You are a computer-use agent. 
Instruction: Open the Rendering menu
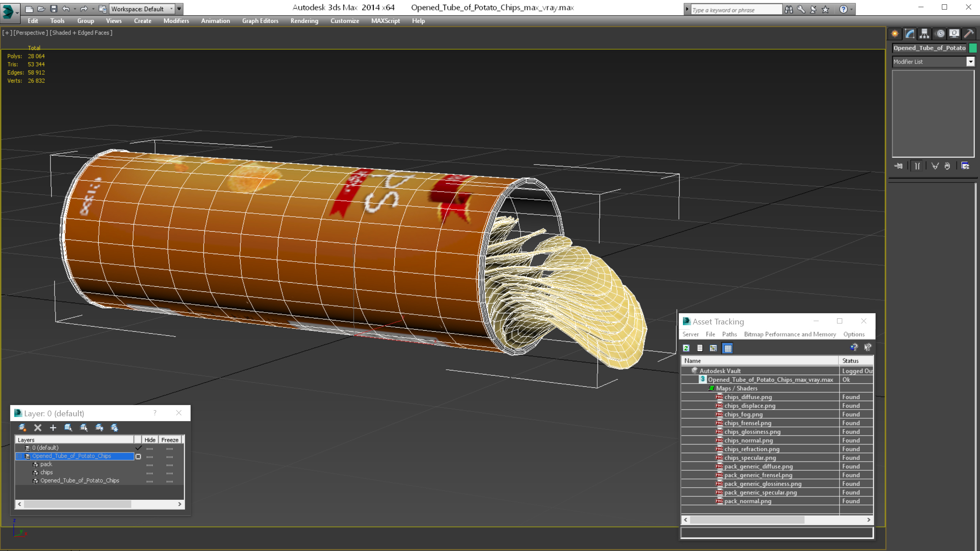[304, 21]
